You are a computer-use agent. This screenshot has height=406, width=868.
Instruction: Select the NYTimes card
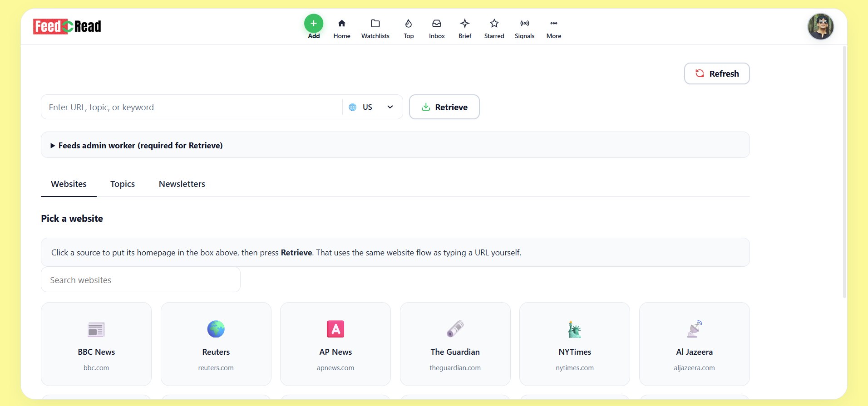575,344
